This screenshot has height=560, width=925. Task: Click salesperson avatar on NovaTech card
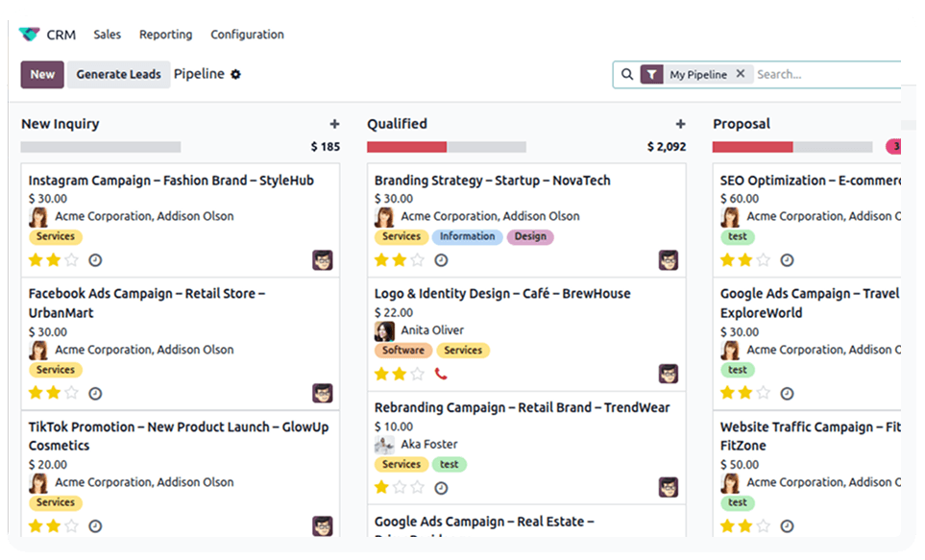[669, 260]
